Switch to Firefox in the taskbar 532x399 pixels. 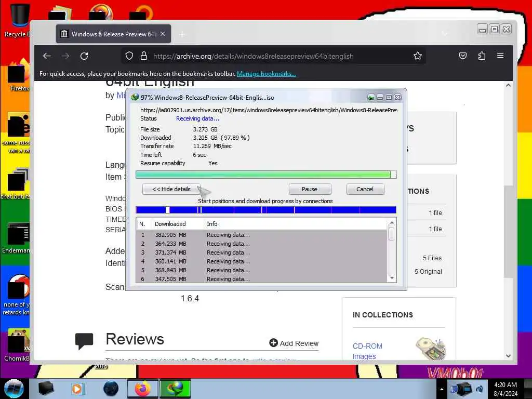[143, 389]
